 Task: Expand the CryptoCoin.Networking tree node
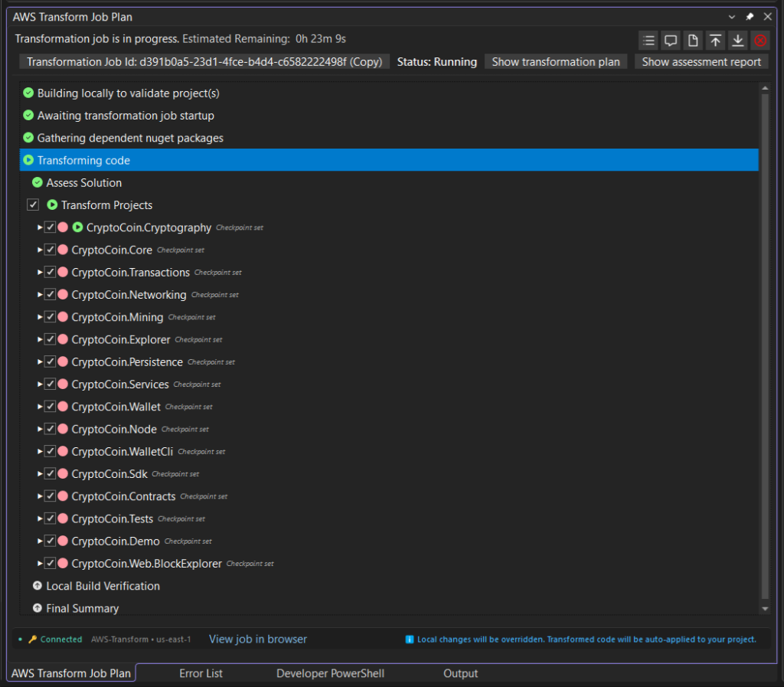coord(40,295)
